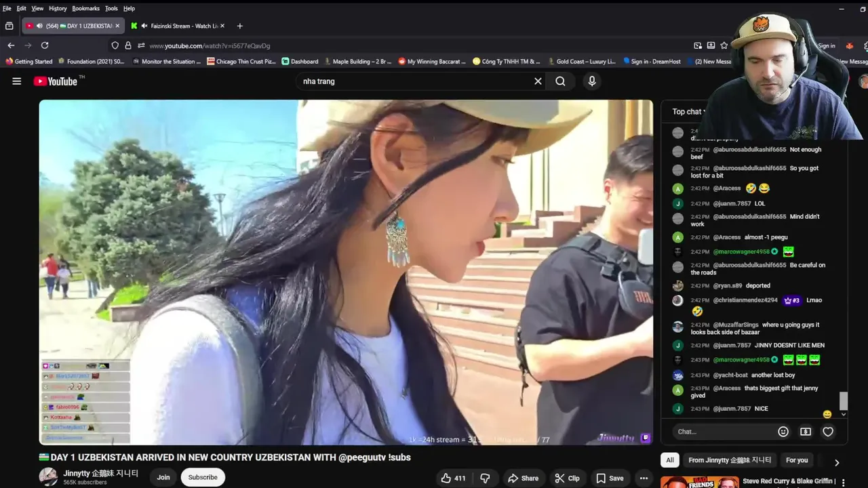Open Sign in - DreamHost bookmark
This screenshot has width=868, height=488.
click(x=652, y=61)
